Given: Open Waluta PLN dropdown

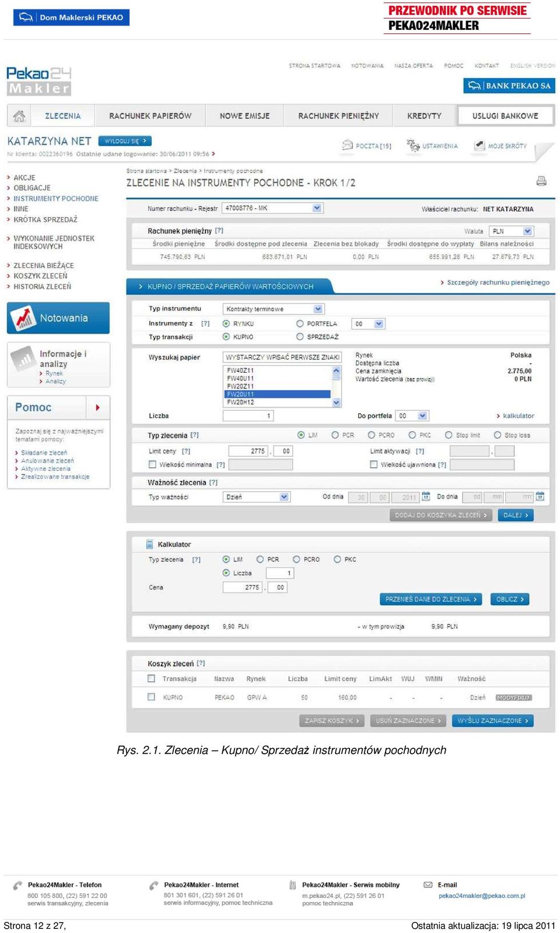Looking at the screenshot, I should [512, 231].
